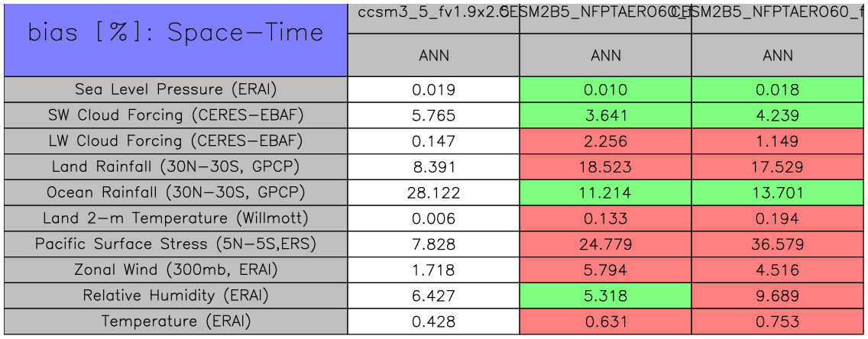868x339 pixels.
Task: Choose the Ocean Rainfall (30N-30S, GPCP) label
Action: 176,192
